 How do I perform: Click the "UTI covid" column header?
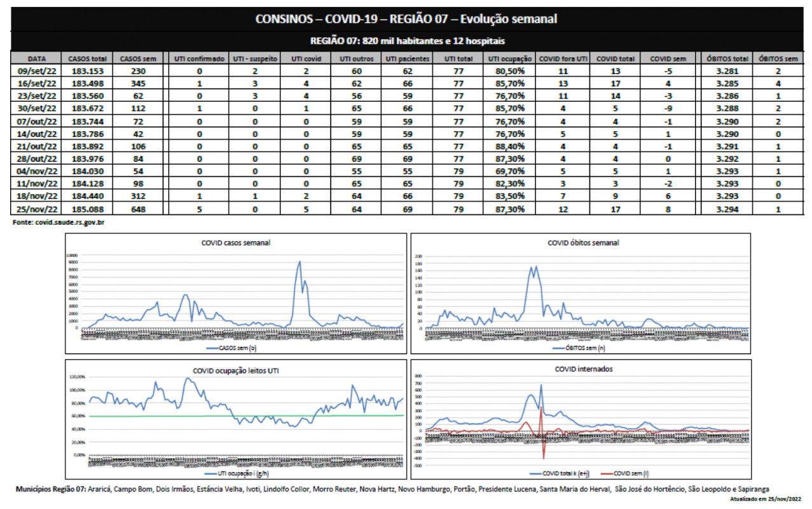pyautogui.click(x=306, y=59)
